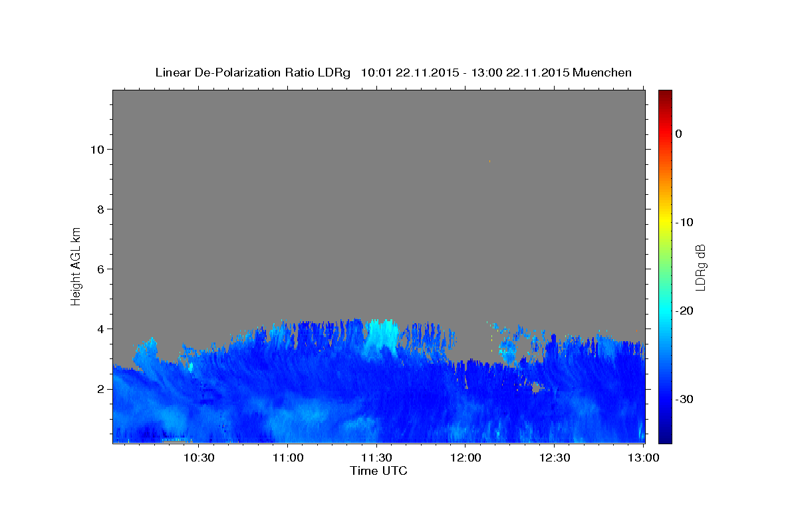Click the 10:30 time tick label
The width and height of the screenshot is (798, 532).
point(198,458)
